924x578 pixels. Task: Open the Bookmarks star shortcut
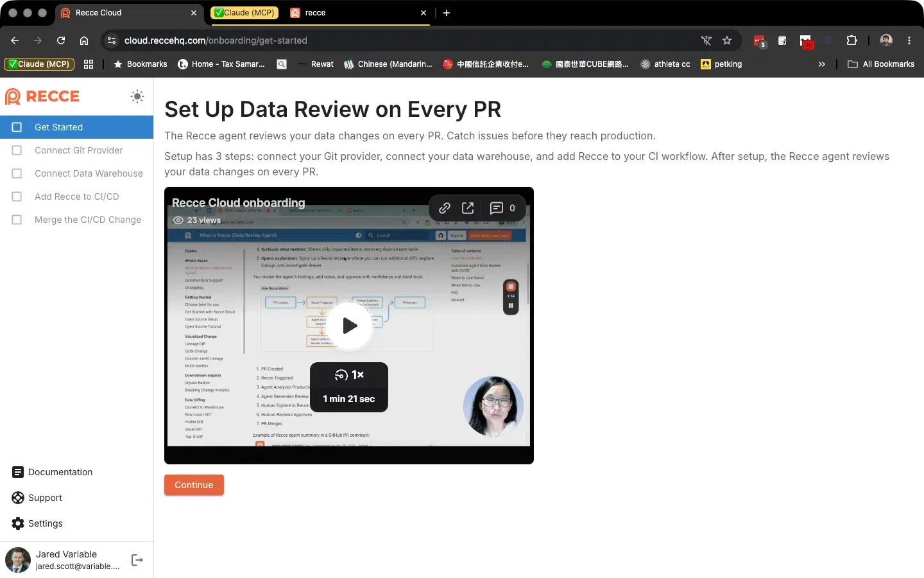point(141,64)
